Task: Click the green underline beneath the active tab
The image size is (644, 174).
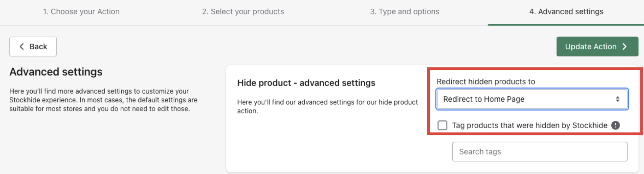Action: click(x=565, y=24)
